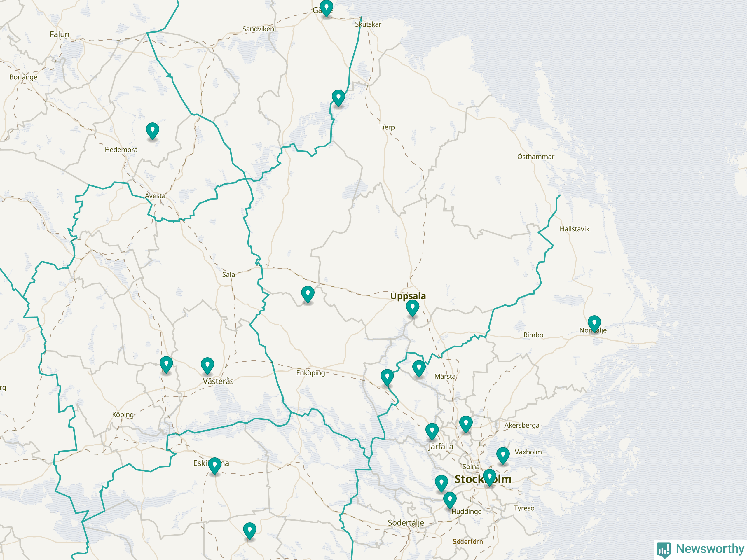This screenshot has width=747, height=560.
Task: Click the Enköping town label
Action: point(310,373)
